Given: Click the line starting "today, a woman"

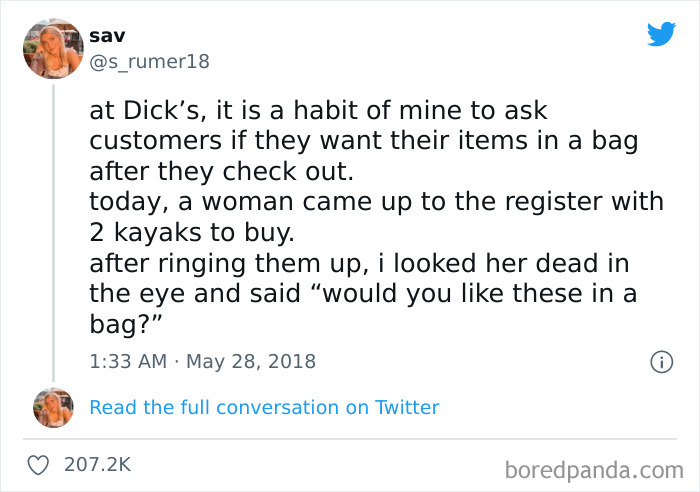Looking at the screenshot, I should pos(376,202).
